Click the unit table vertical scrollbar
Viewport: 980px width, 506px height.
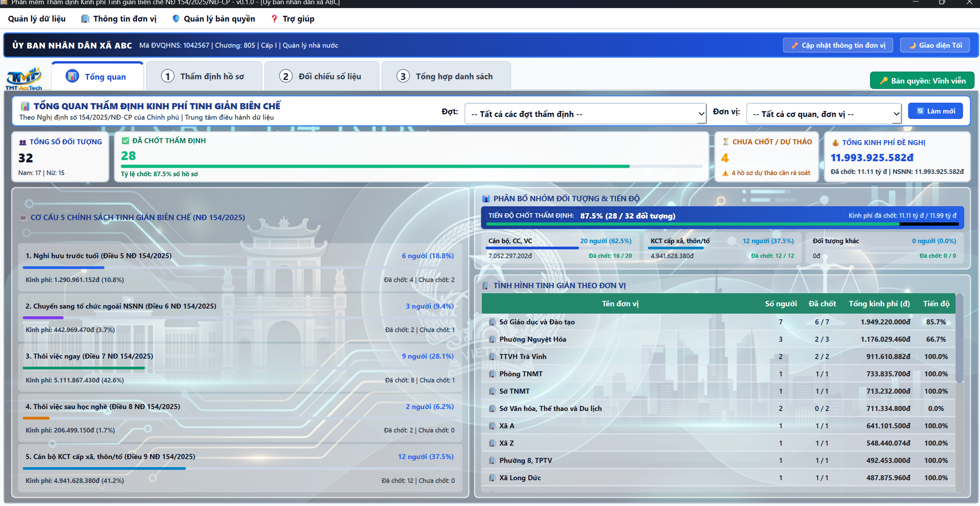point(960,339)
